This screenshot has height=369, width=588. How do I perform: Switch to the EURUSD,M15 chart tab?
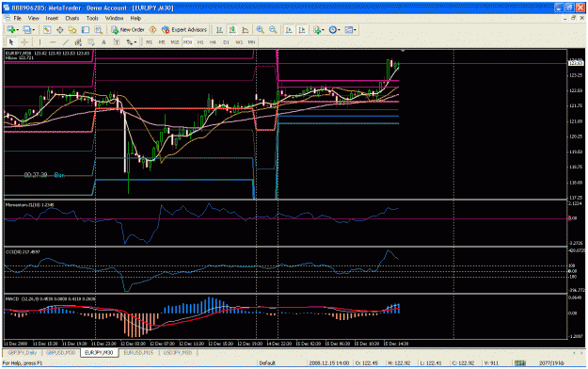(x=138, y=353)
